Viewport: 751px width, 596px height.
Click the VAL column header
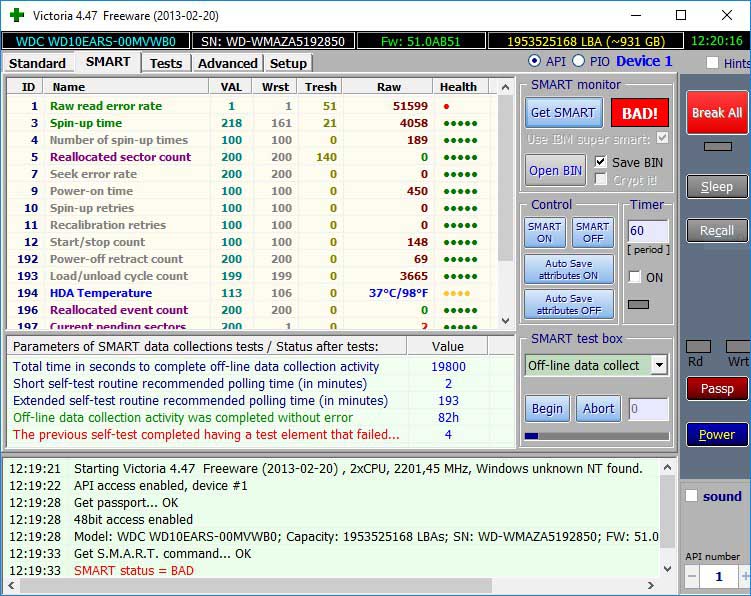click(231, 87)
